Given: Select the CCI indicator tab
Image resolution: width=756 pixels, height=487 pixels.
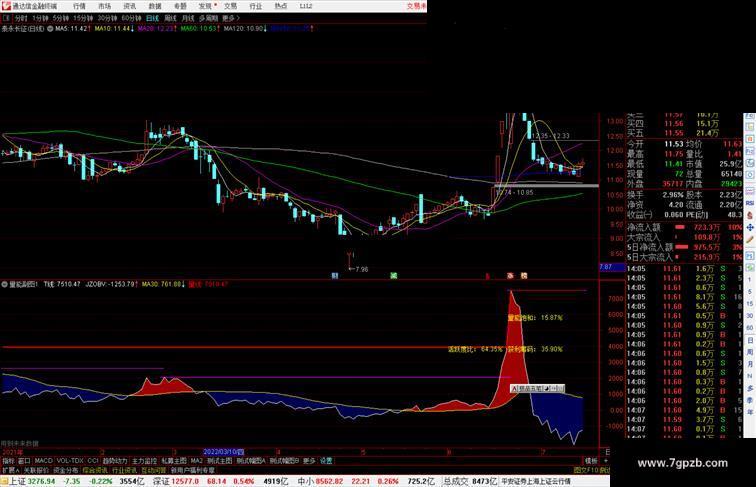Looking at the screenshot, I should tap(93, 461).
